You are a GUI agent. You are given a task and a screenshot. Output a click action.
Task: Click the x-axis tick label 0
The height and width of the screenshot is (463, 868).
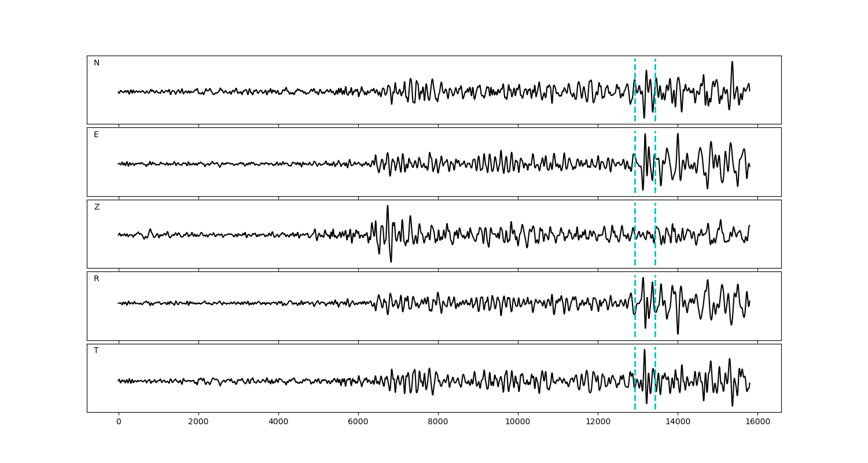(x=119, y=422)
